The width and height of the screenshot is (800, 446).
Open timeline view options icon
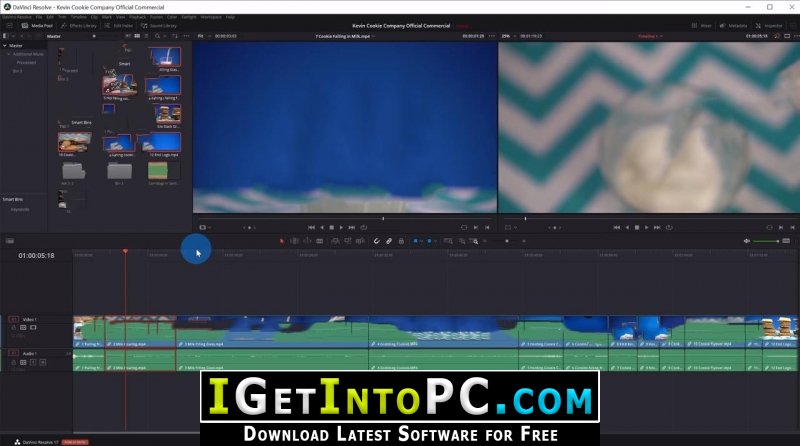tap(10, 241)
